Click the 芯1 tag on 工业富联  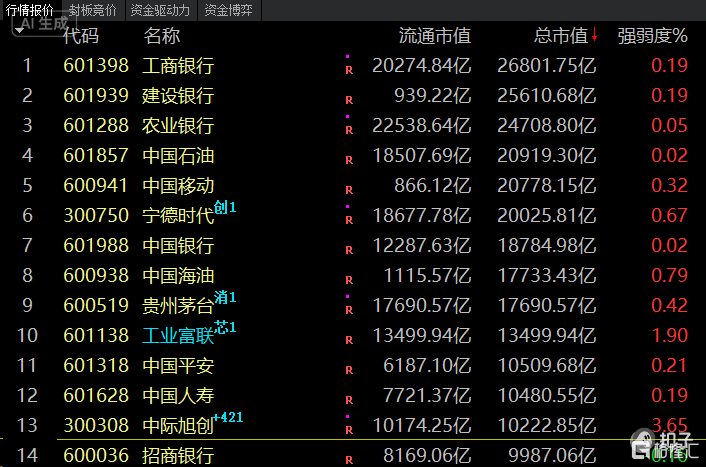[x=225, y=327]
